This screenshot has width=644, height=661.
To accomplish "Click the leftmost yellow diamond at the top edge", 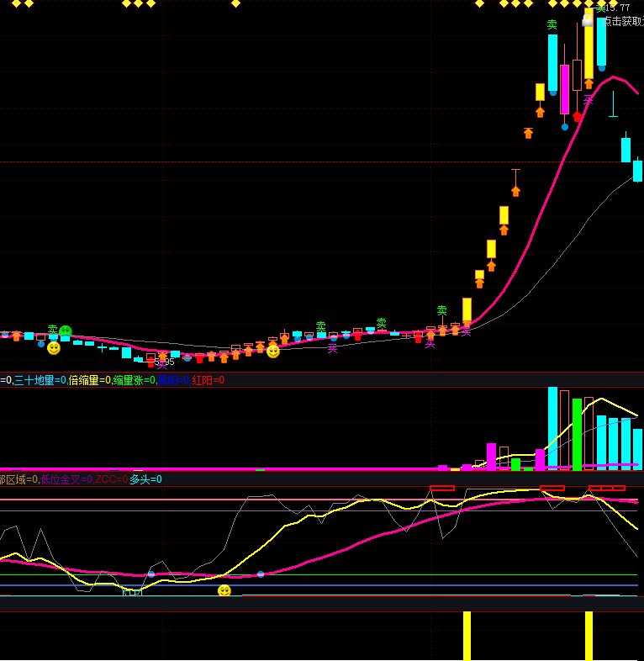I will click(16, 3).
